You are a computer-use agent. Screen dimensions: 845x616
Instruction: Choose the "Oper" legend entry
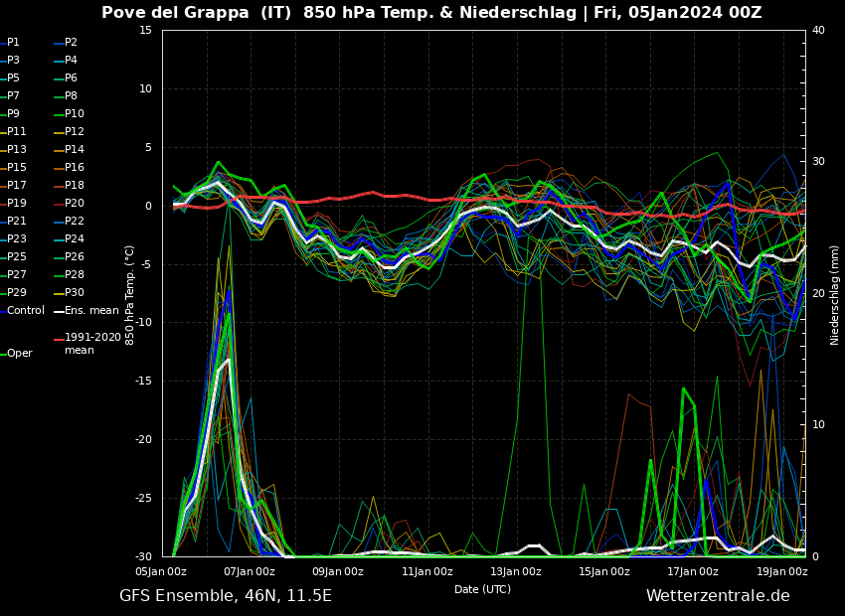[x=16, y=354]
